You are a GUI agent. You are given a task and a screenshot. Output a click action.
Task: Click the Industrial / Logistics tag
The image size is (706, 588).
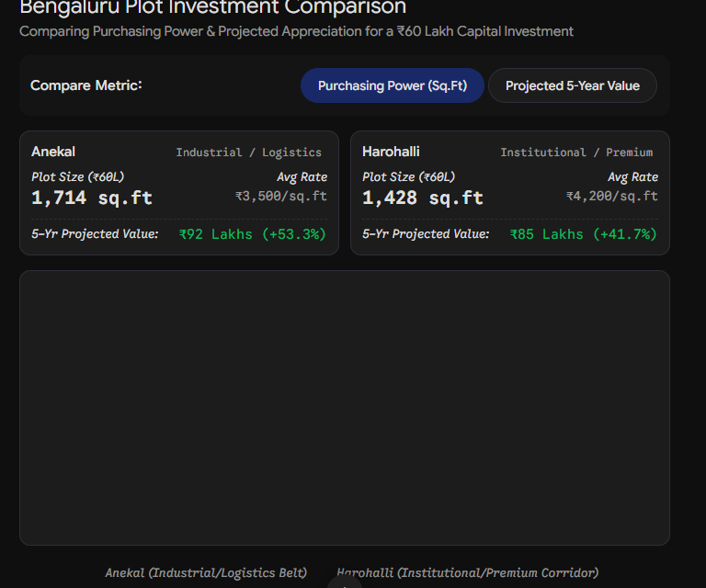248,153
